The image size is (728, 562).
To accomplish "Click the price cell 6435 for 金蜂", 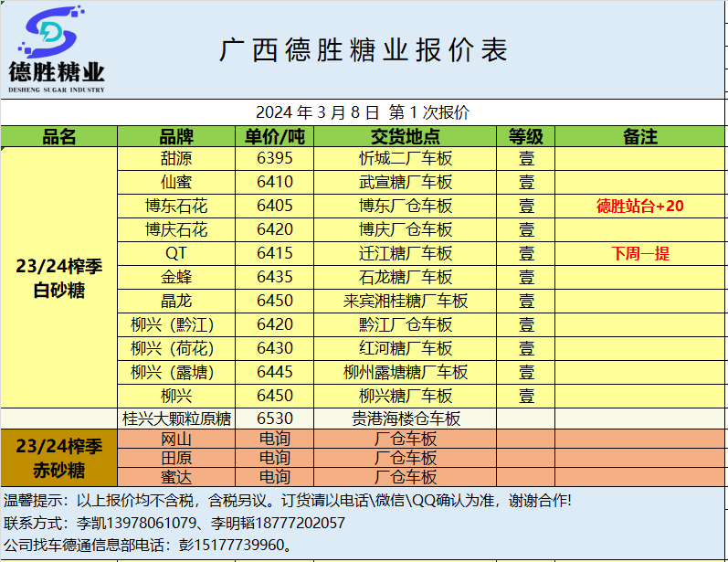I will click(275, 277).
